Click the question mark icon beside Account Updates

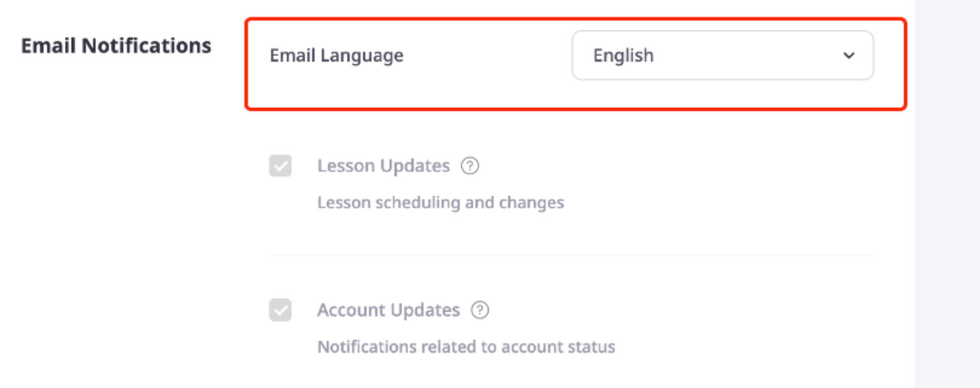(480, 310)
